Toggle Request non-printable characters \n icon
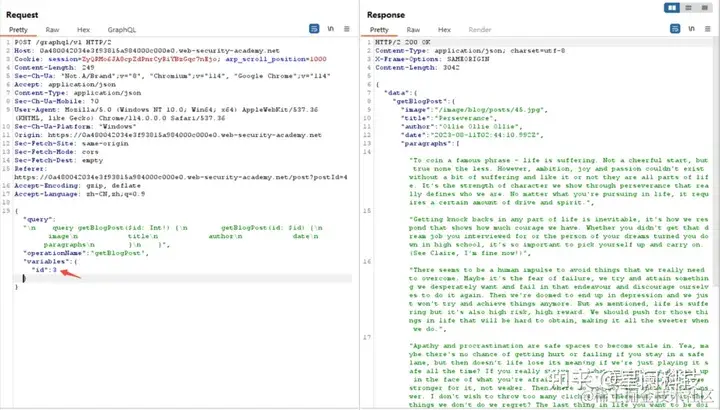720x410 pixels. pos(331,29)
